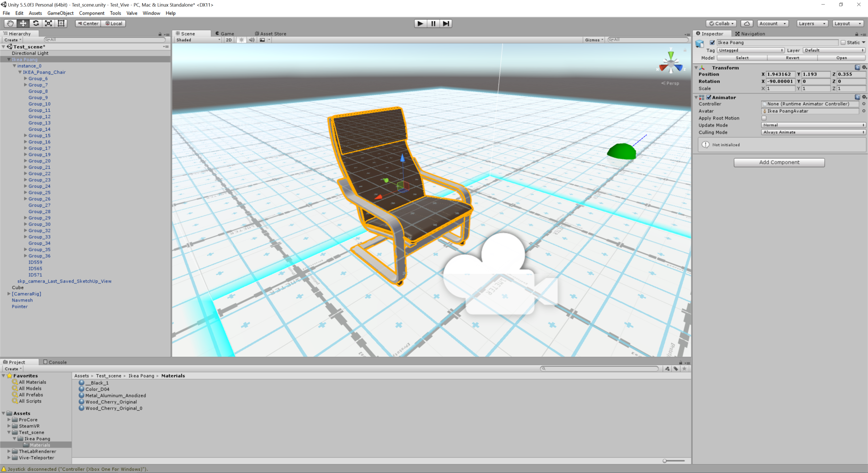Open the cloud services icon
The image size is (868, 473).
coord(747,23)
